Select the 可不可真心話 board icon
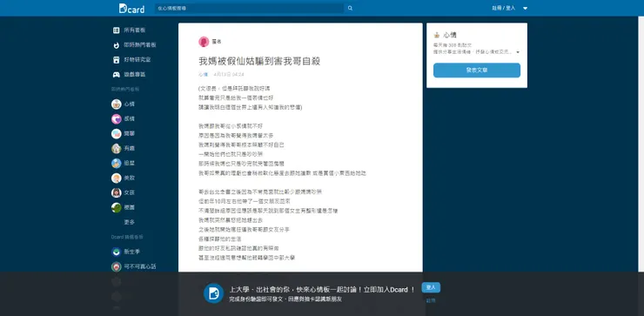The width and height of the screenshot is (644, 316). coord(117,266)
